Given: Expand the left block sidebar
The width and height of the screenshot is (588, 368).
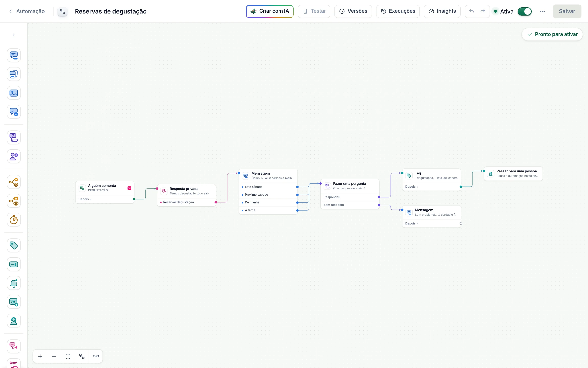Looking at the screenshot, I should [x=14, y=35].
